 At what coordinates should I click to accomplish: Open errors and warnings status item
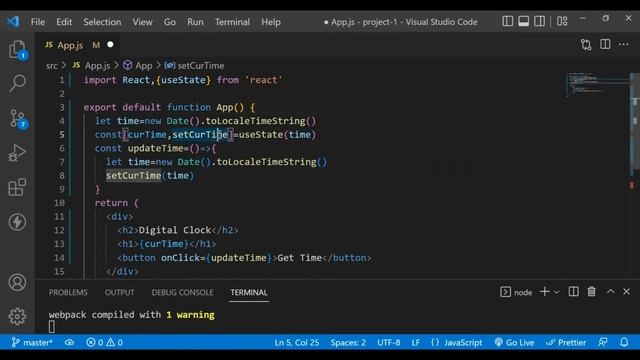tap(104, 342)
